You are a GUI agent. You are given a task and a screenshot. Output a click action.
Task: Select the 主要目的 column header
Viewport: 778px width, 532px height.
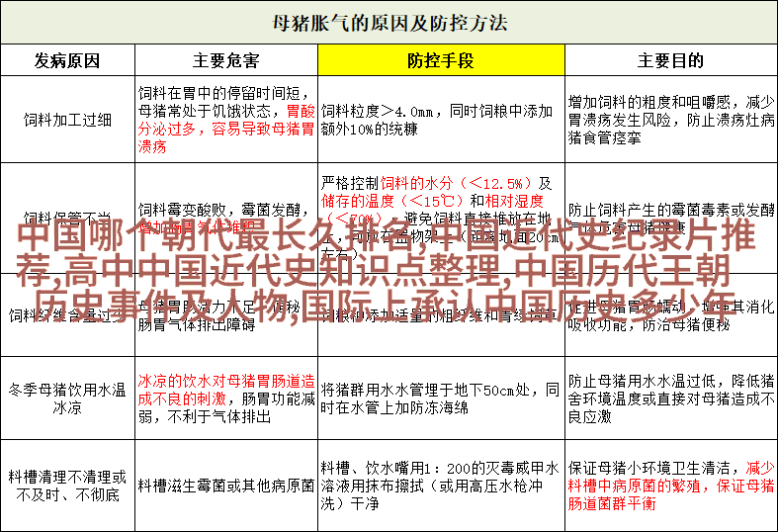[x=671, y=60]
